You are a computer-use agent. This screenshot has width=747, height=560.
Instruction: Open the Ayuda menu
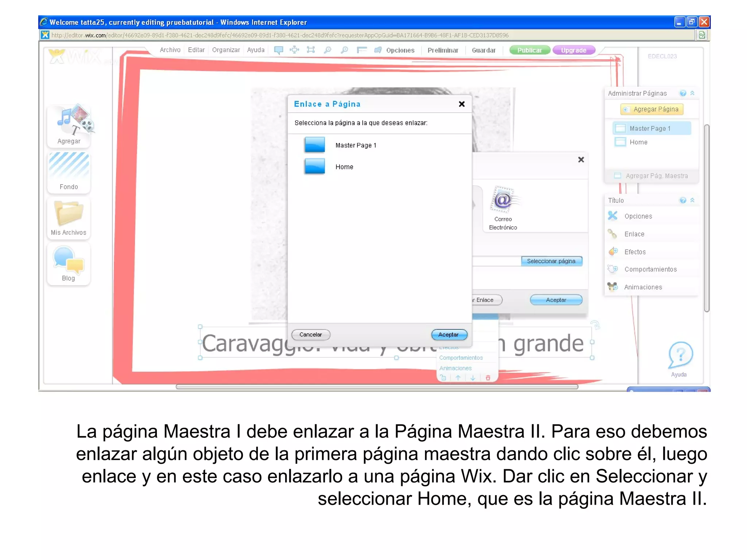(256, 50)
